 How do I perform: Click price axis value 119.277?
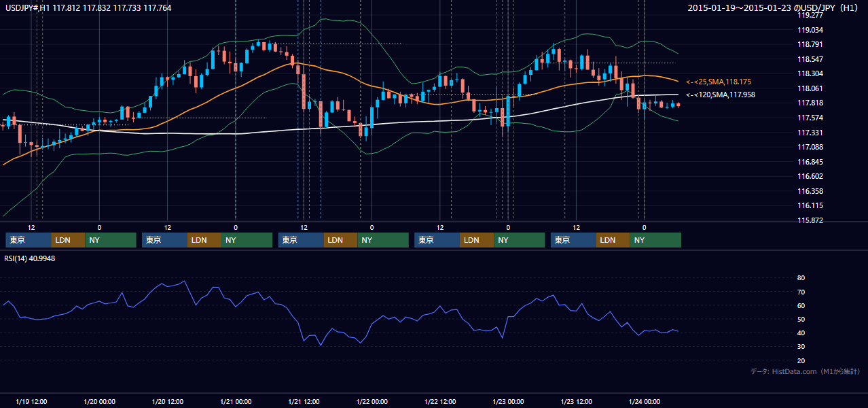(810, 15)
